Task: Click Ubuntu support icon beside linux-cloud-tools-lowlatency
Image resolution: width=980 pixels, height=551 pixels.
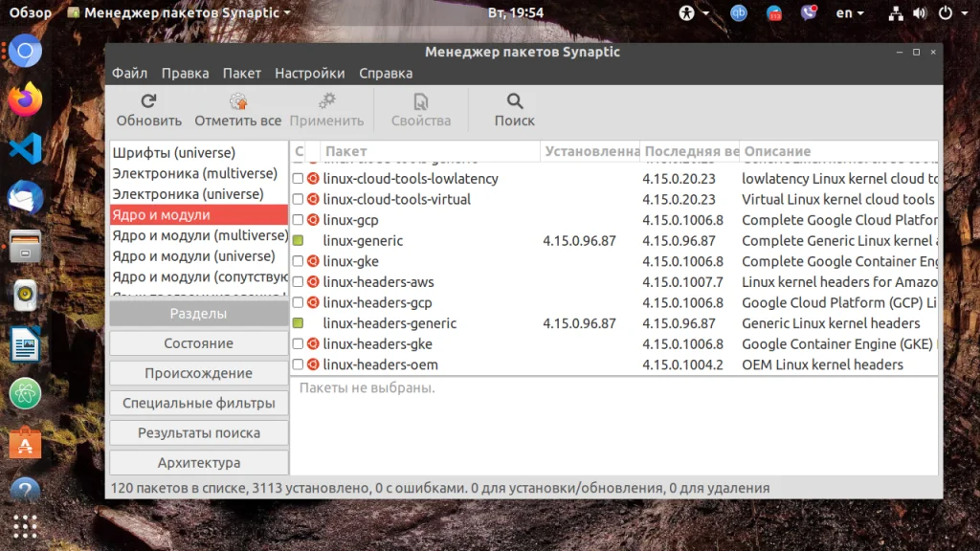Action: click(313, 179)
